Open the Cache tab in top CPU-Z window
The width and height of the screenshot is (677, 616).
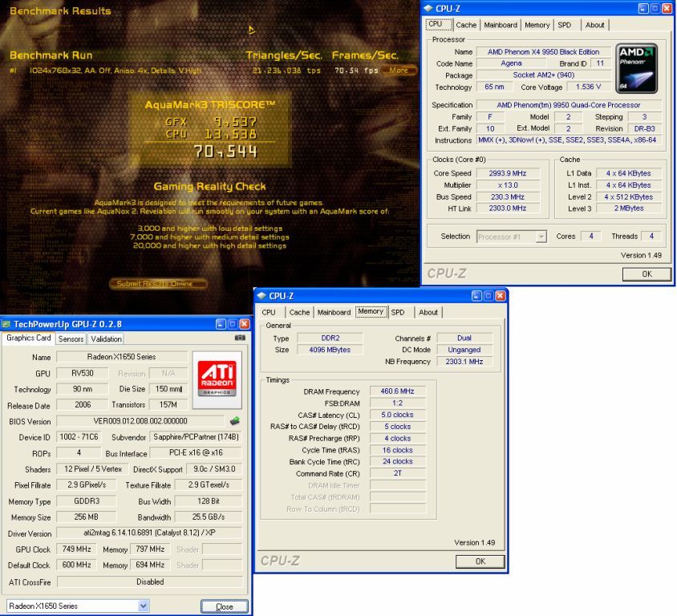pos(466,25)
